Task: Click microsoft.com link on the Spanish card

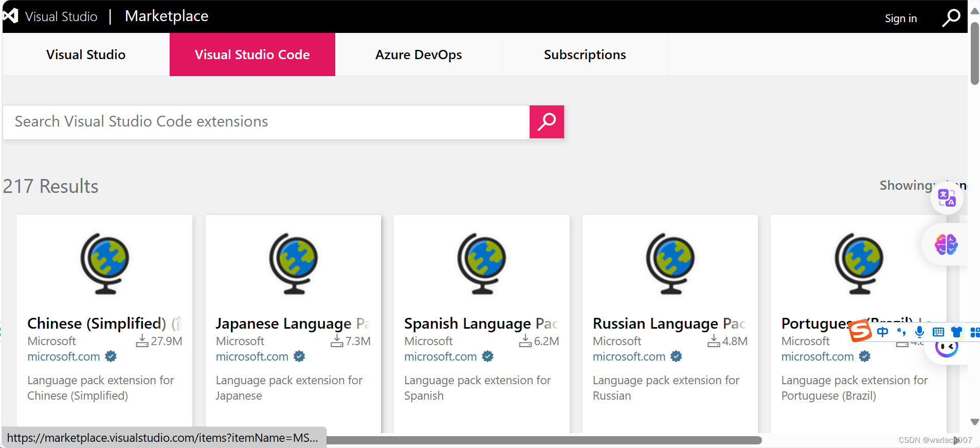Action: pyautogui.click(x=441, y=356)
